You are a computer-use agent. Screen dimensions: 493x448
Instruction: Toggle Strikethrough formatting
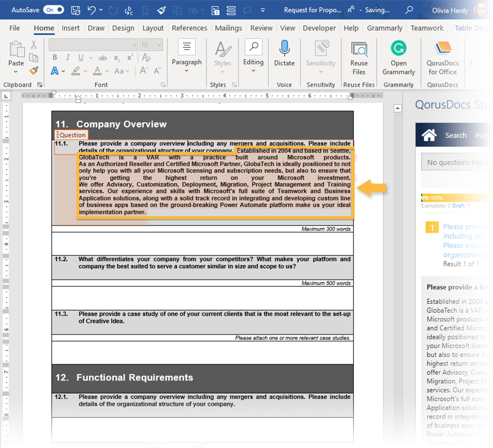[x=103, y=58]
